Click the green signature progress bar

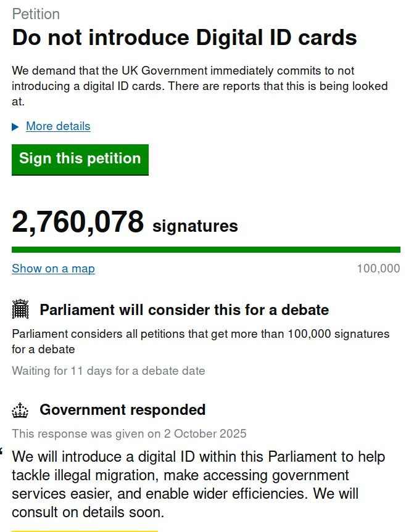point(205,250)
